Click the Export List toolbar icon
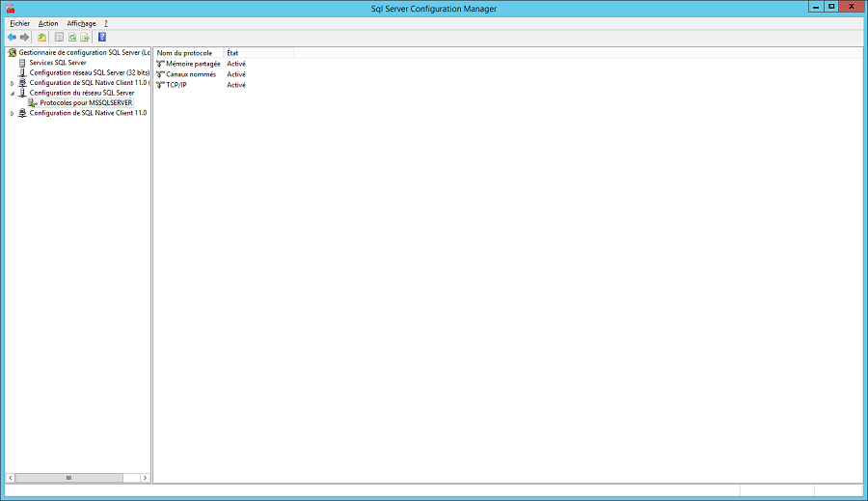 click(x=85, y=37)
